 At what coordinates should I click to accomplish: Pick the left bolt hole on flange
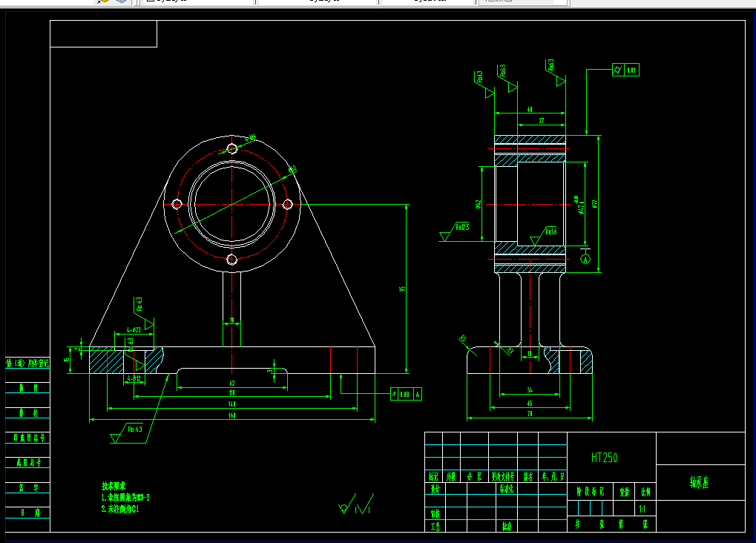177,204
